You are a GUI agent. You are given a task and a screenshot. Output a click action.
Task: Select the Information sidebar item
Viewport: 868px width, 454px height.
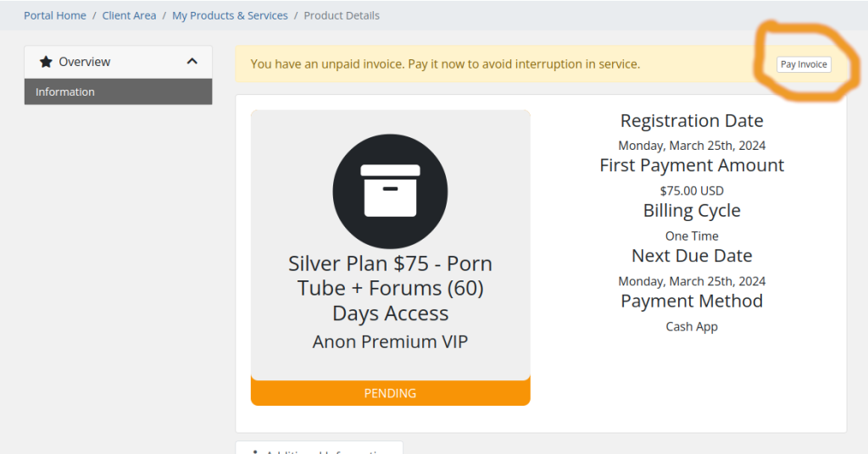coord(118,91)
